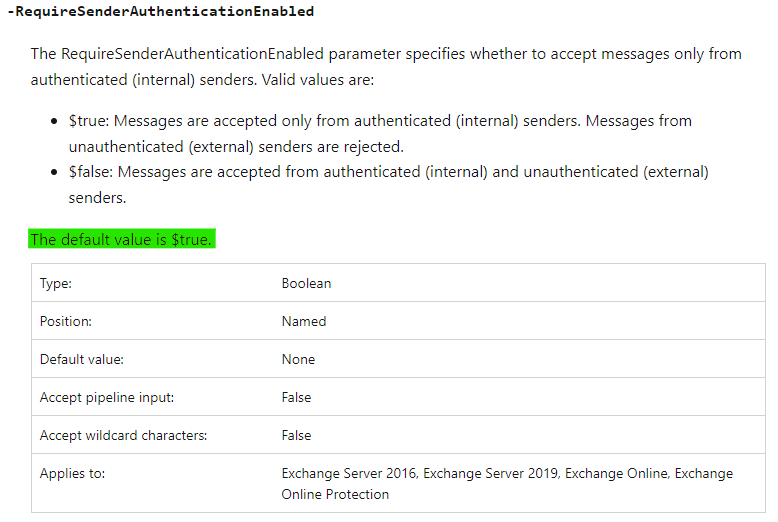This screenshot has height=522, width=778.
Task: Click the Accept pipeline input label
Action: click(x=107, y=397)
